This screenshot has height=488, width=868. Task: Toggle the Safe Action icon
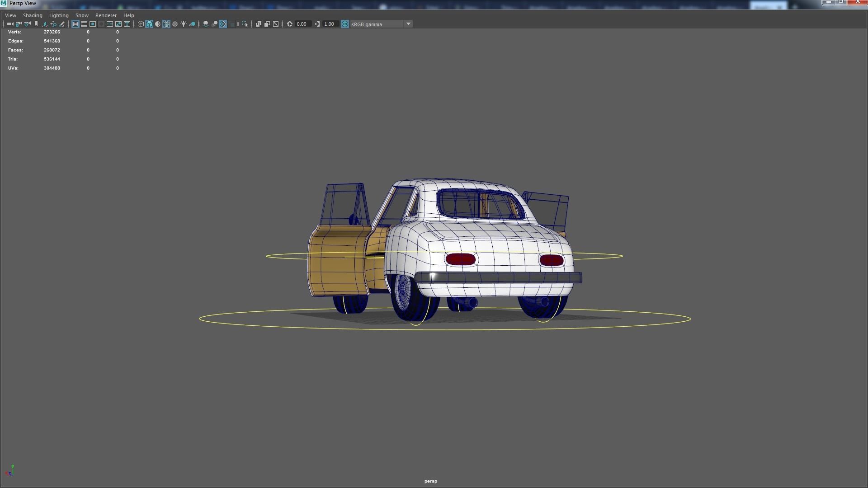pyautogui.click(x=118, y=24)
